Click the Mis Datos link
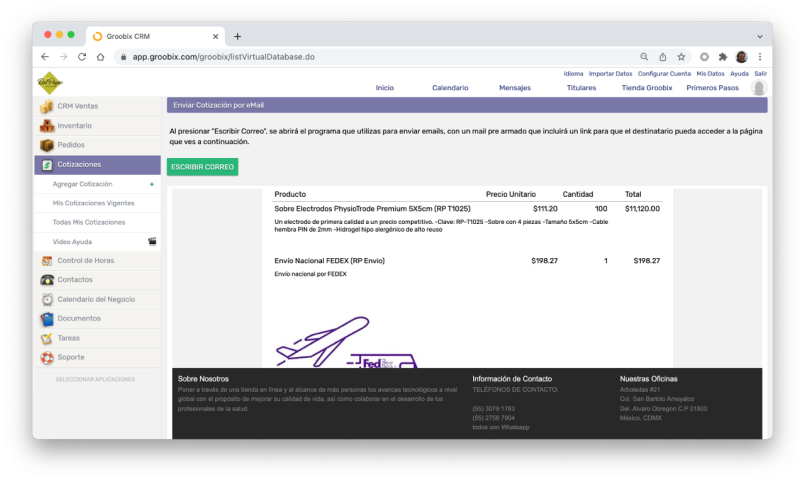 (x=711, y=74)
